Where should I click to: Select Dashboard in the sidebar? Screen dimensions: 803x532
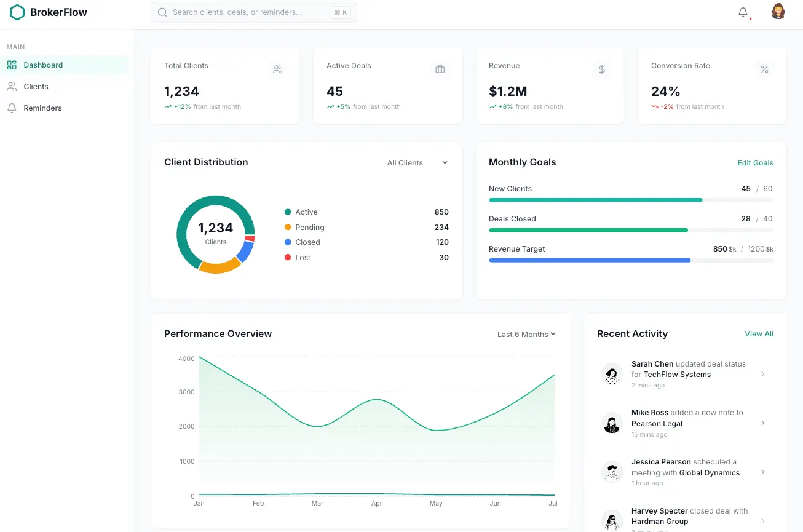[43, 65]
